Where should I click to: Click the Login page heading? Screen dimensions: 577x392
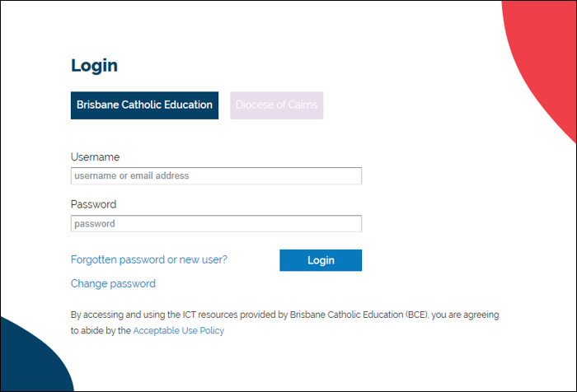pos(94,66)
